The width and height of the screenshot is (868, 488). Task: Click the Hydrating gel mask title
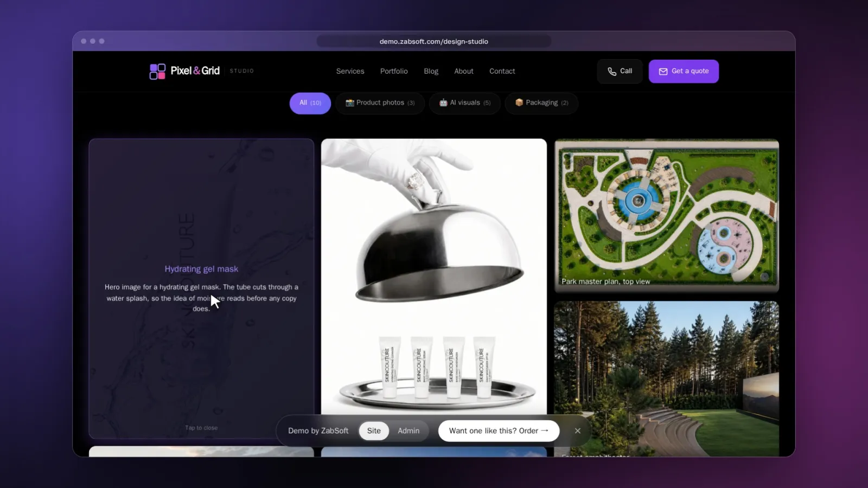pos(201,269)
